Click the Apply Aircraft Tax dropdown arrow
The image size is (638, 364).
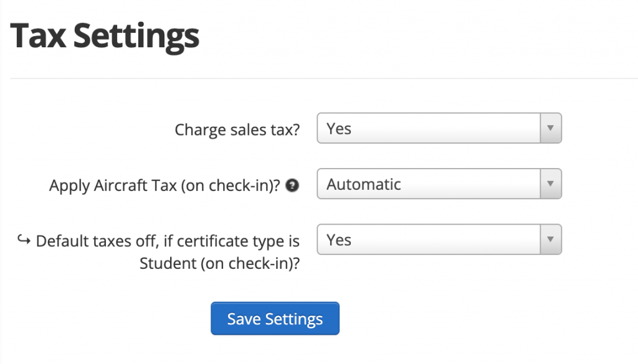pyautogui.click(x=550, y=184)
